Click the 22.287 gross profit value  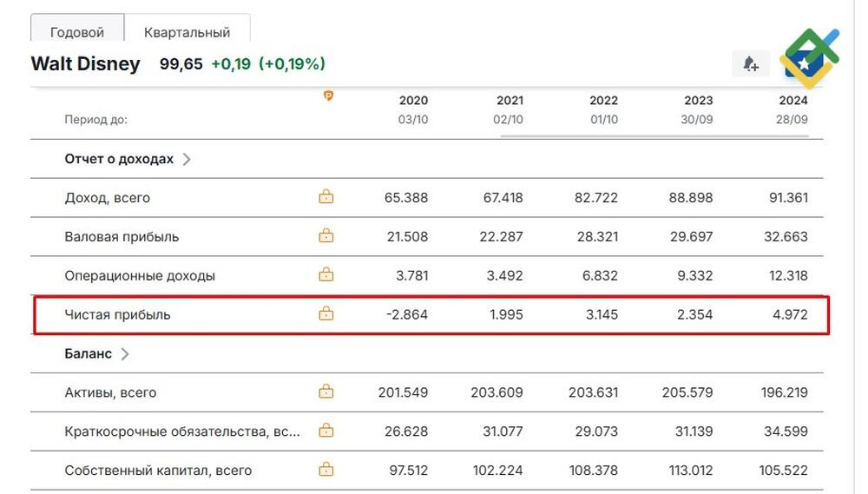click(501, 236)
